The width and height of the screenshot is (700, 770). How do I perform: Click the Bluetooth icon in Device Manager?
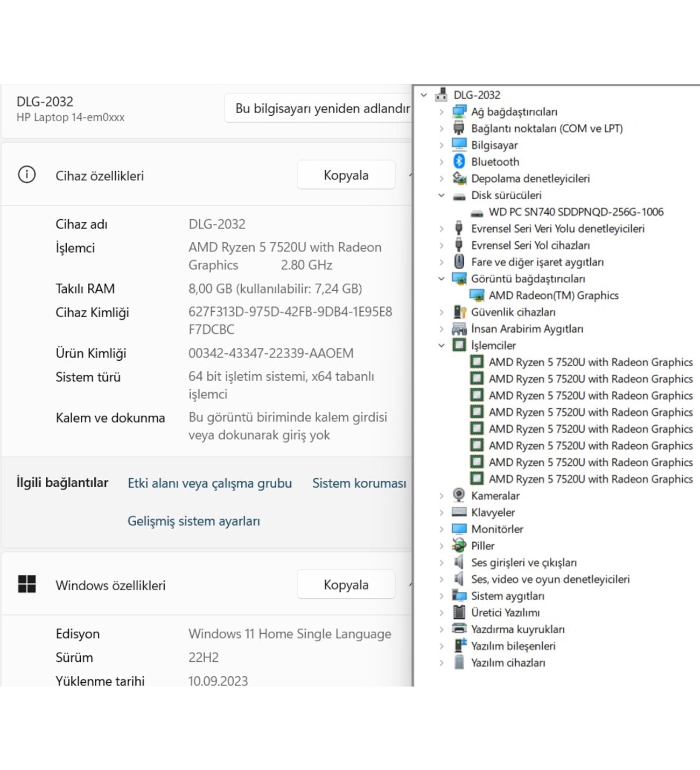[x=459, y=162]
